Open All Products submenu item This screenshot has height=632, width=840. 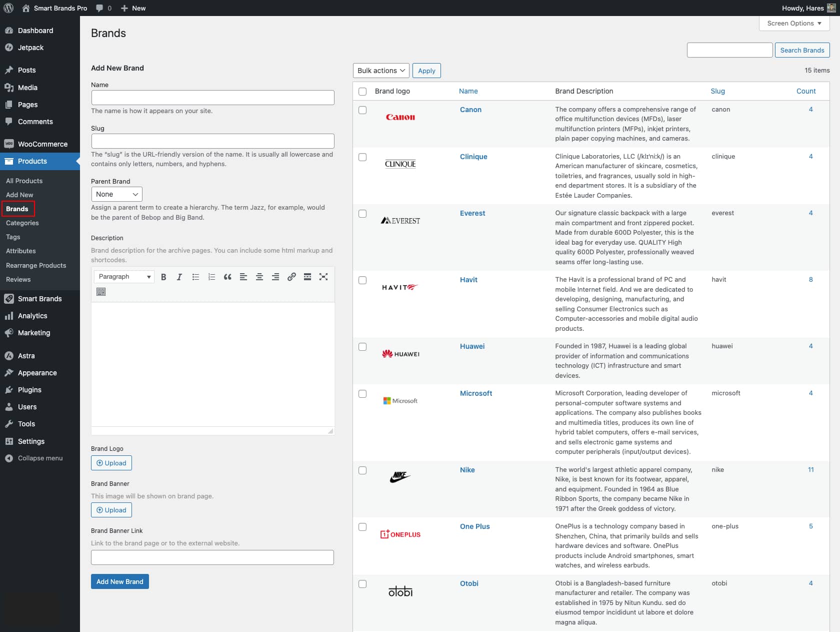click(x=24, y=181)
